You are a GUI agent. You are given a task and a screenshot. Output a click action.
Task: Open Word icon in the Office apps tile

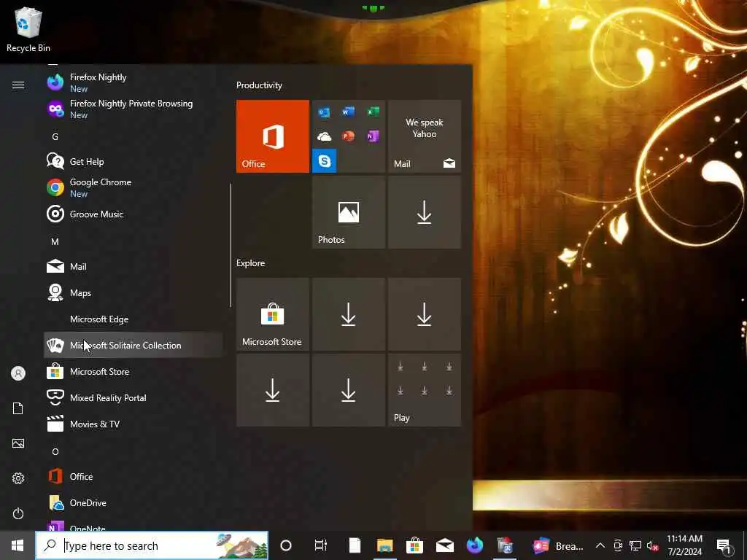[x=348, y=112]
